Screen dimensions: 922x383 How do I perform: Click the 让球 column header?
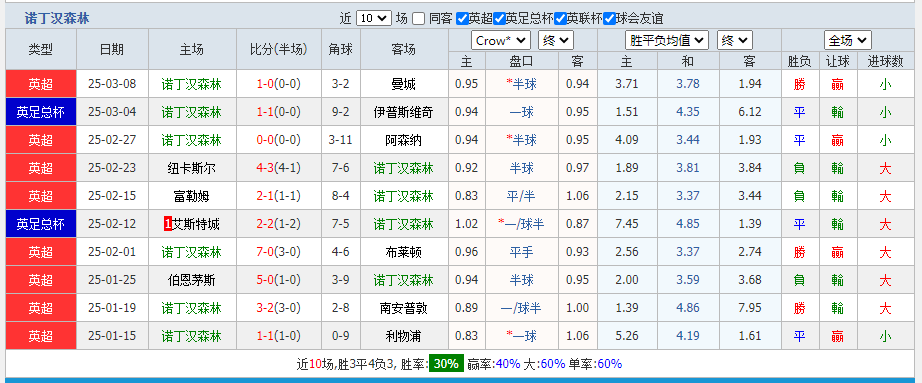tap(837, 61)
